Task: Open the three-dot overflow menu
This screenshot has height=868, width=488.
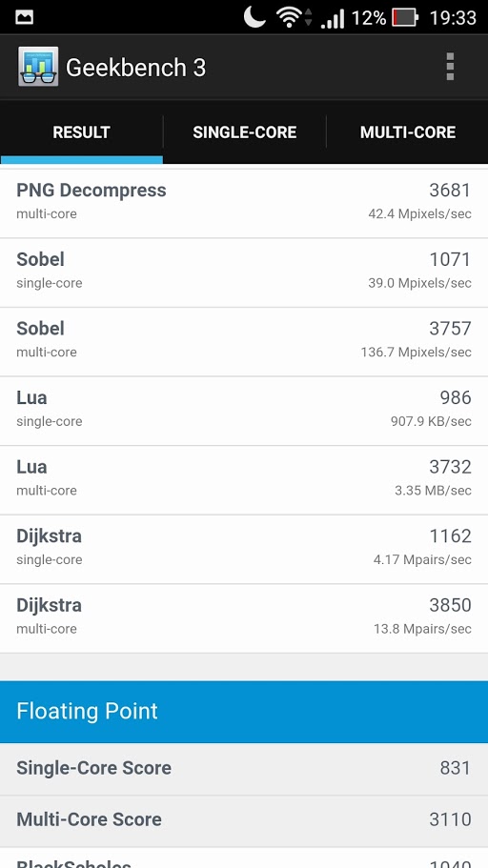Action: tap(450, 67)
